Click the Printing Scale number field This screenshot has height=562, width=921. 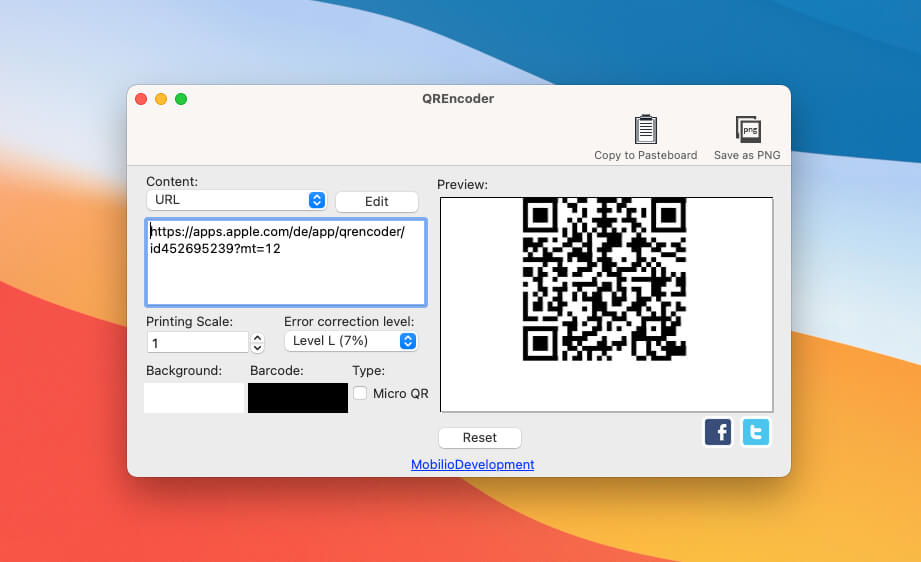[x=197, y=342]
